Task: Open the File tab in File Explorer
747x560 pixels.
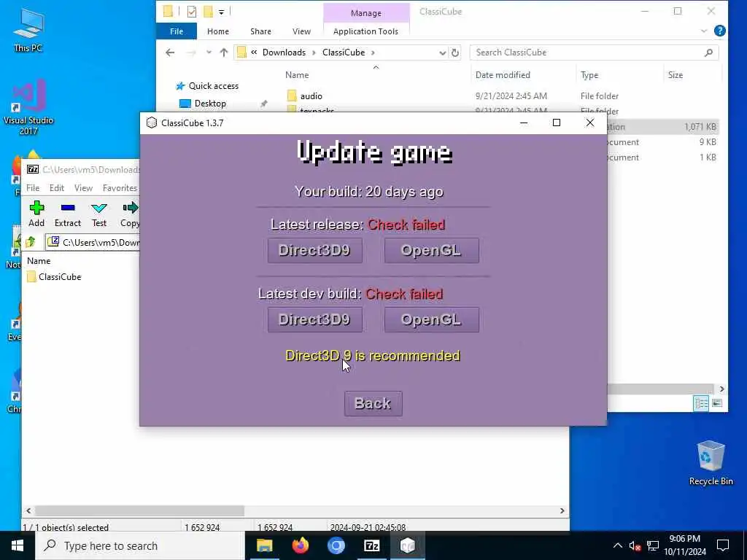Action: [177, 31]
